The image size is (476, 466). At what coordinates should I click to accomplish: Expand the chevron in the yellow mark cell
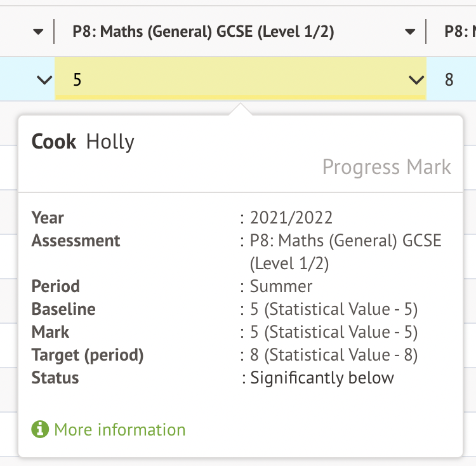click(x=416, y=80)
